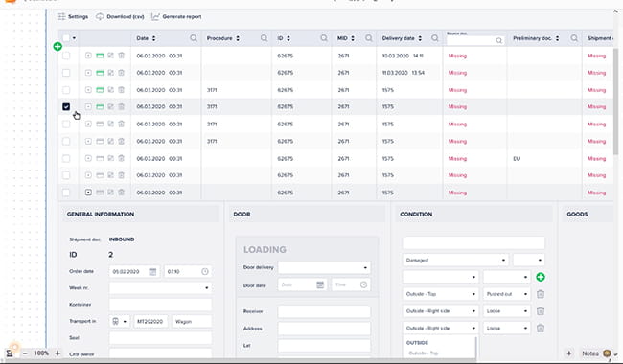Sort the table by the ID column

click(x=288, y=38)
